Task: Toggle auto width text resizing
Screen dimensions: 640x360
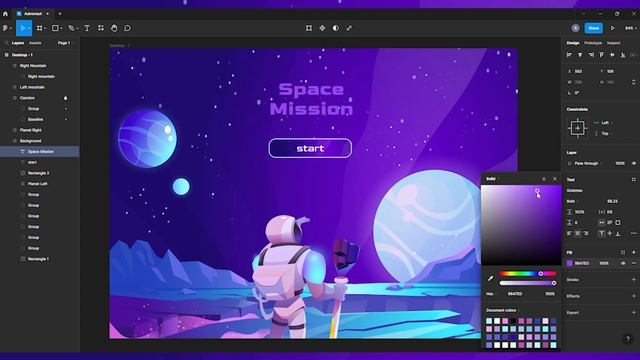Action: (x=602, y=222)
